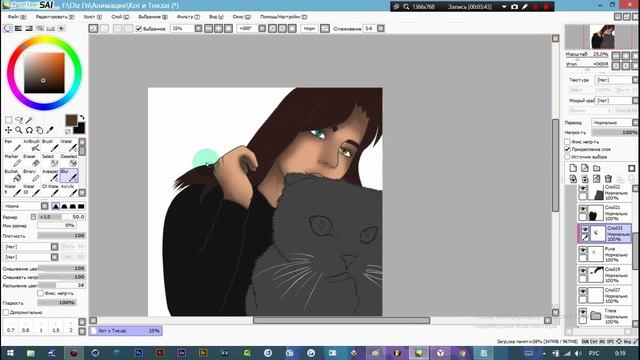Open the Окно menu
Viewport: 640px width, 360px height.
pyautogui.click(x=242, y=17)
